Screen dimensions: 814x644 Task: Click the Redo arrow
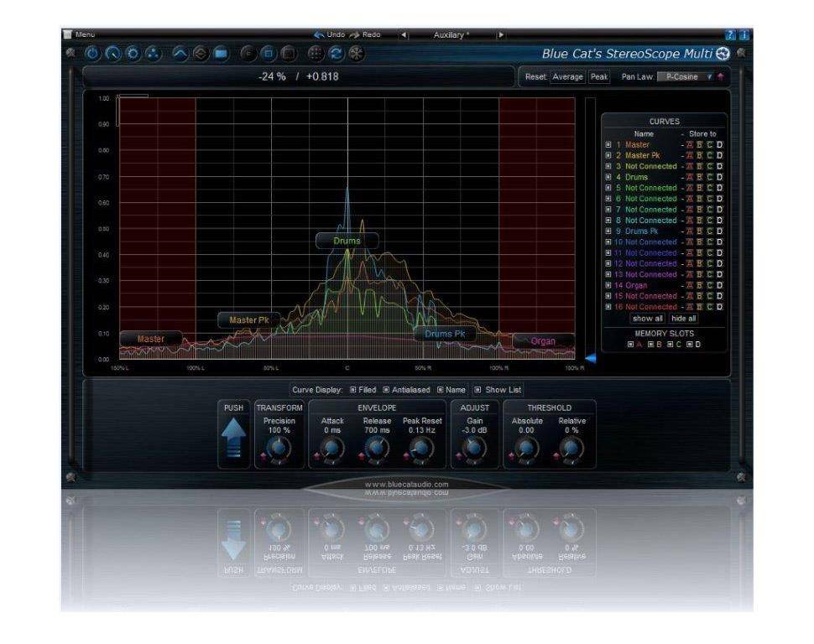355,34
